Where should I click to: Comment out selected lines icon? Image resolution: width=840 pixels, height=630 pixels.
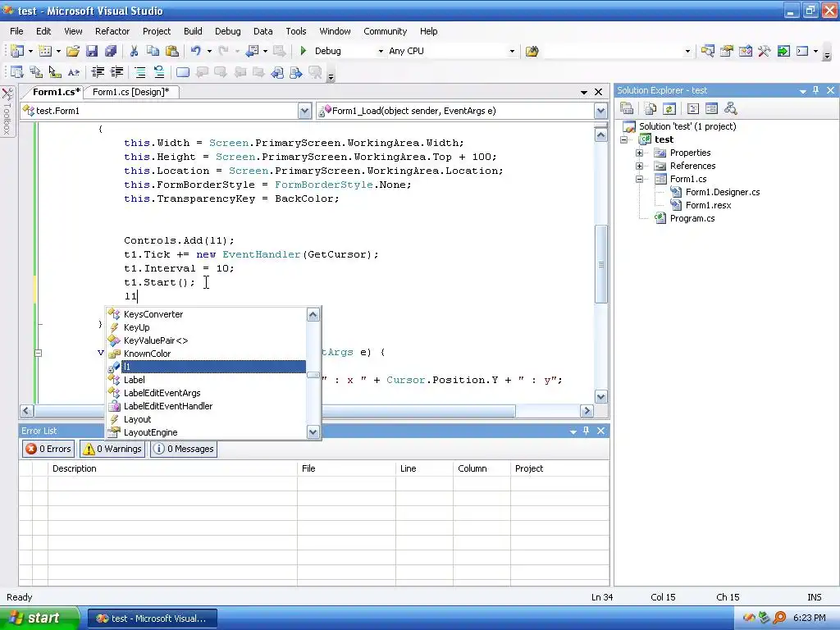(139, 72)
